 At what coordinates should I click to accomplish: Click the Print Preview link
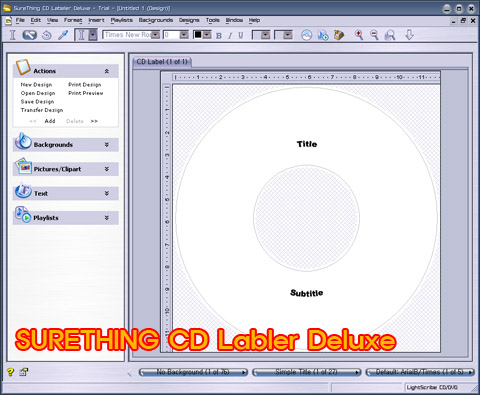tap(86, 93)
